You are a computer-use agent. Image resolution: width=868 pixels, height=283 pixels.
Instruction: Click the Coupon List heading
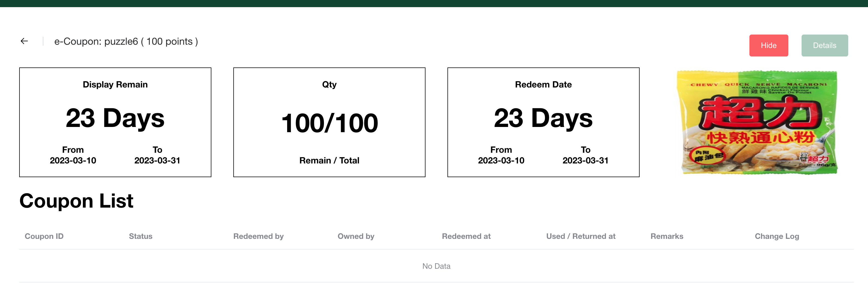click(76, 201)
